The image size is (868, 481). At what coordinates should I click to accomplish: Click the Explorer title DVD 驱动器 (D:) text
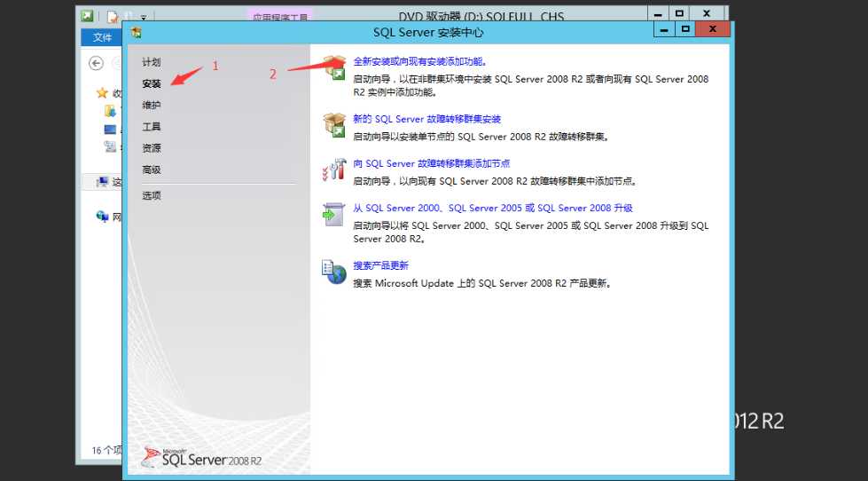tap(481, 17)
